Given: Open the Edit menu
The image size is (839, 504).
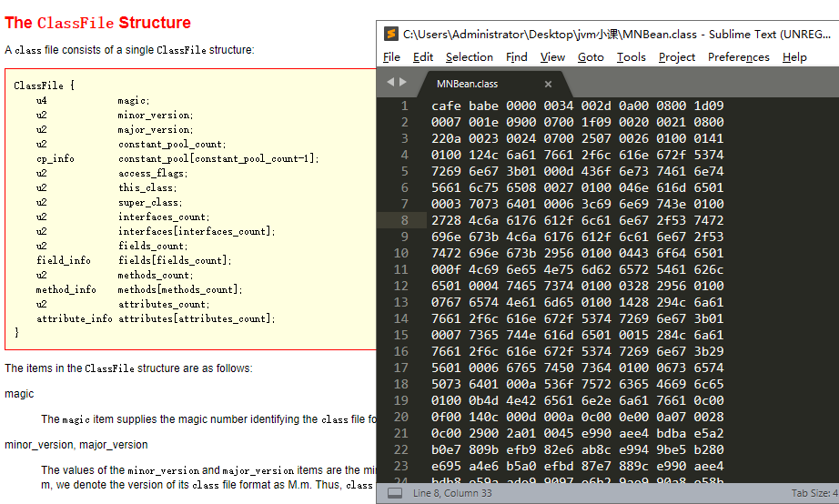Looking at the screenshot, I should pos(423,57).
